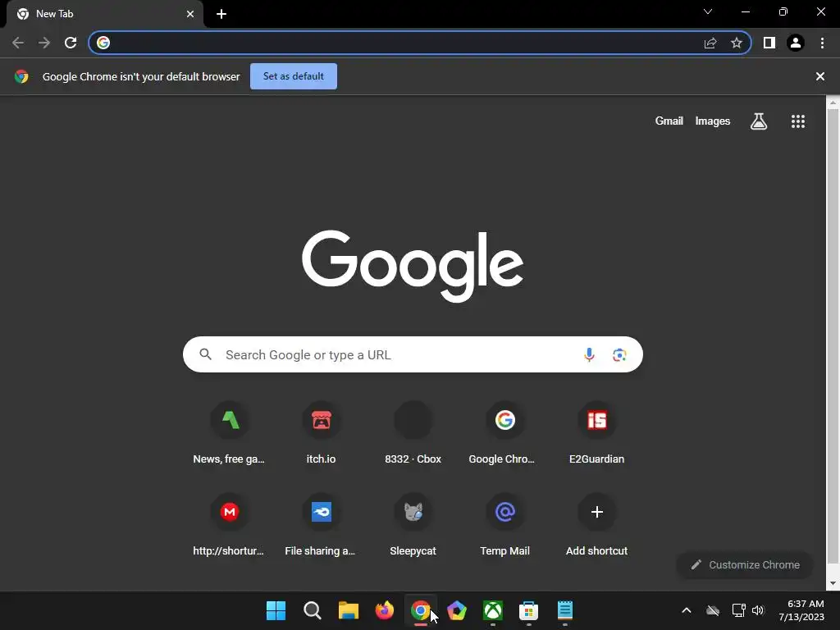Open Xbox app from taskbar
This screenshot has width=840, height=630.
pos(493,610)
